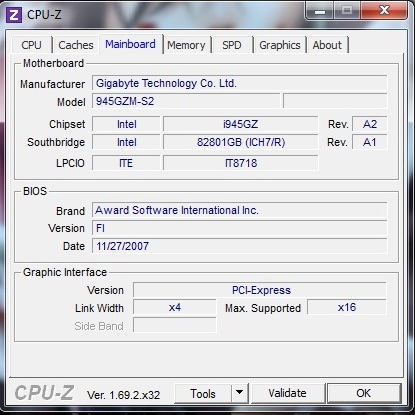This screenshot has width=415, height=415.
Task: Click the southbridge value 82801GB (ICH7/R)
Action: click(x=240, y=142)
